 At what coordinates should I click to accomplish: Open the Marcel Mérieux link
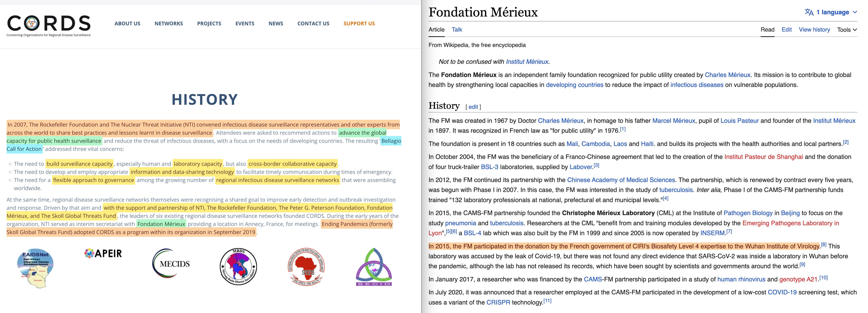(x=674, y=121)
